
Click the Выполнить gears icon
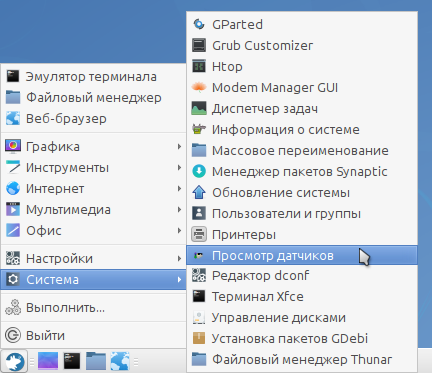point(13,307)
